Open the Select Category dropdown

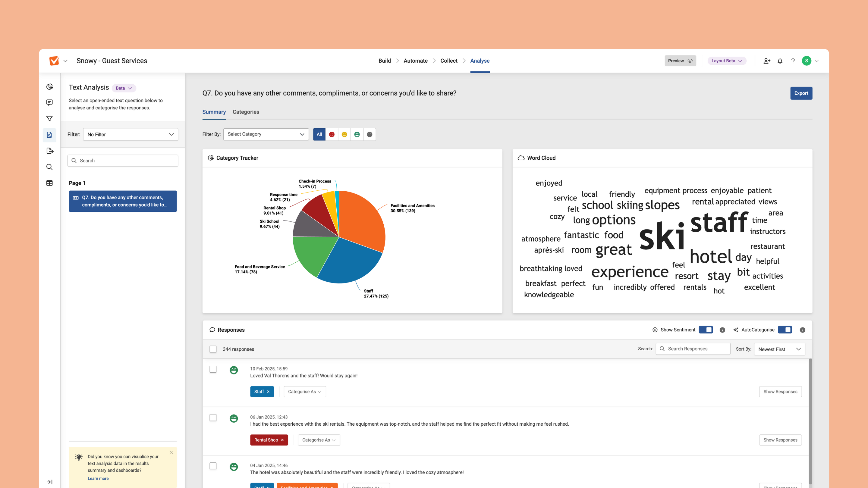pos(266,134)
